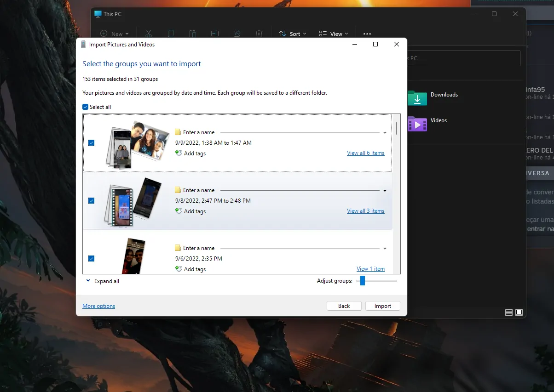Open the Sort menu in Explorer
554x392 pixels.
(293, 34)
